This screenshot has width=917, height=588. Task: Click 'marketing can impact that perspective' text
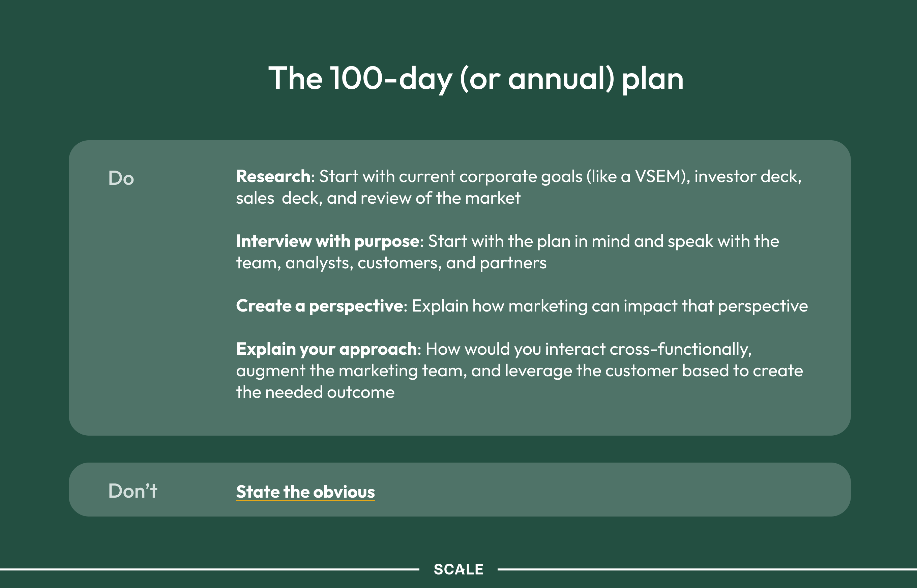pos(658,306)
